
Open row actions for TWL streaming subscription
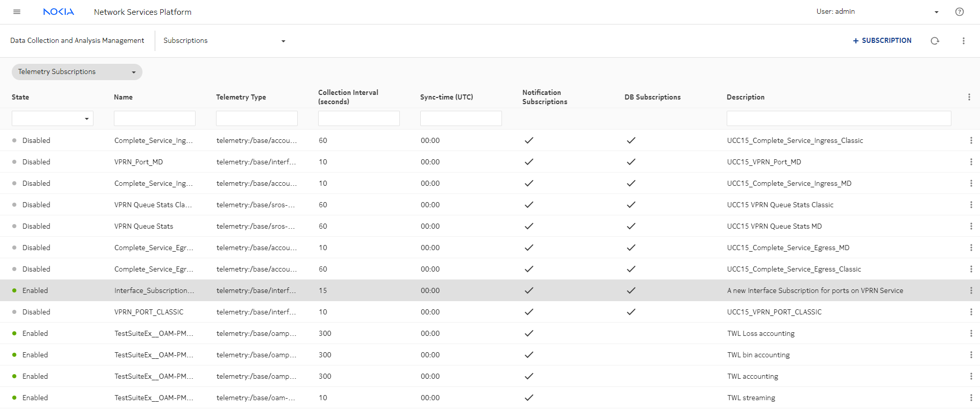[x=970, y=398]
